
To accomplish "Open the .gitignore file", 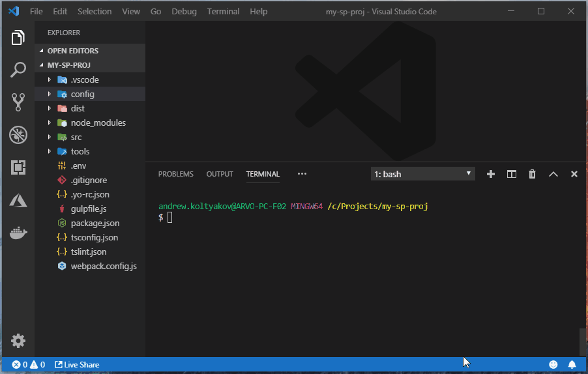I will (x=90, y=180).
